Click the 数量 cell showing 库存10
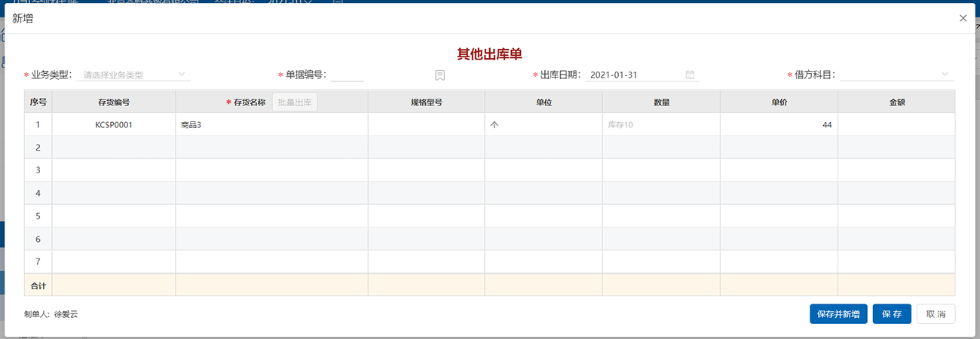This screenshot has width=980, height=339. tap(660, 125)
